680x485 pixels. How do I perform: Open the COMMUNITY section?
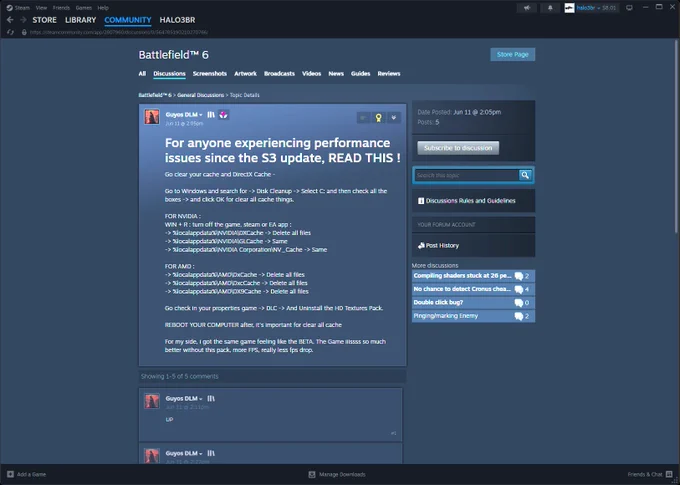128,20
